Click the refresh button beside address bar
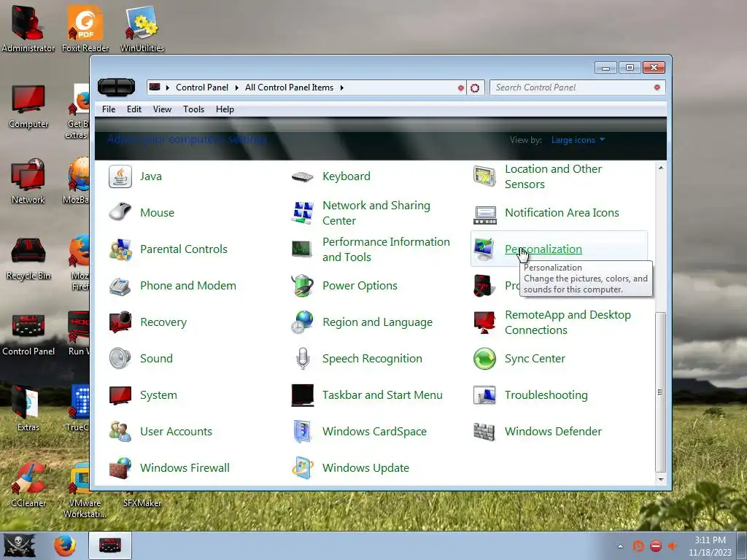This screenshot has height=560, width=747. 475,87
